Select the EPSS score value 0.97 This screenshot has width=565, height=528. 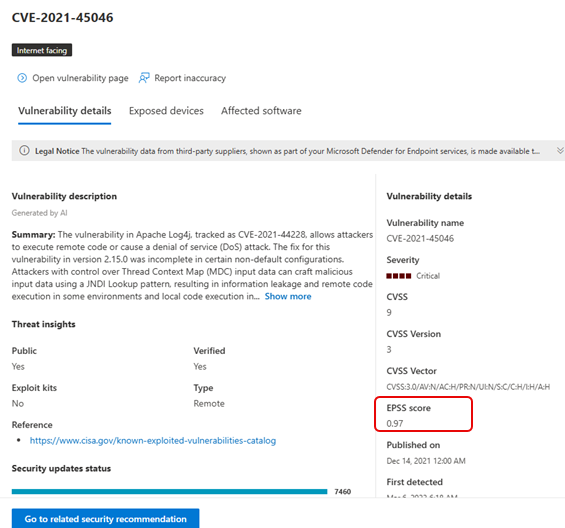pos(395,423)
